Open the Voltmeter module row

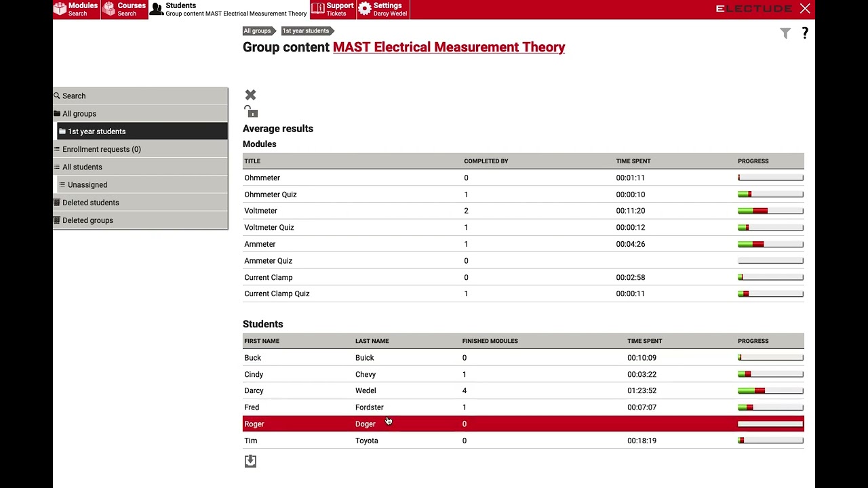point(524,211)
